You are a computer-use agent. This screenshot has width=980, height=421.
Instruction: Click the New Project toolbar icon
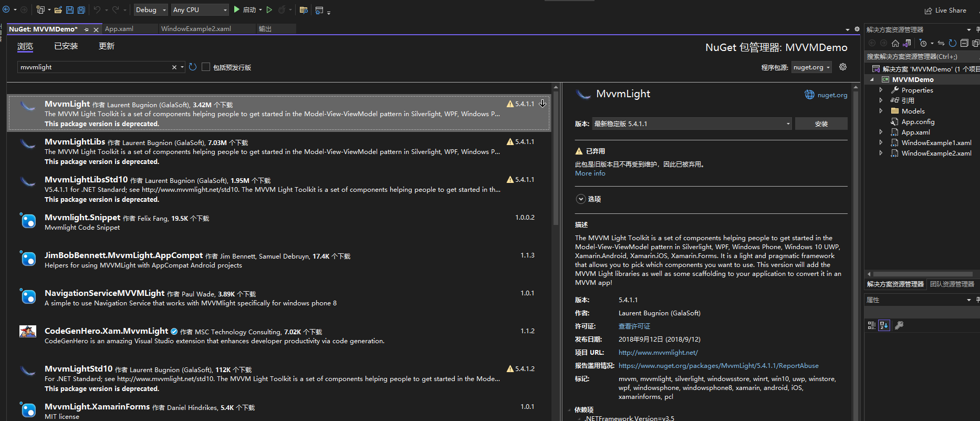41,9
